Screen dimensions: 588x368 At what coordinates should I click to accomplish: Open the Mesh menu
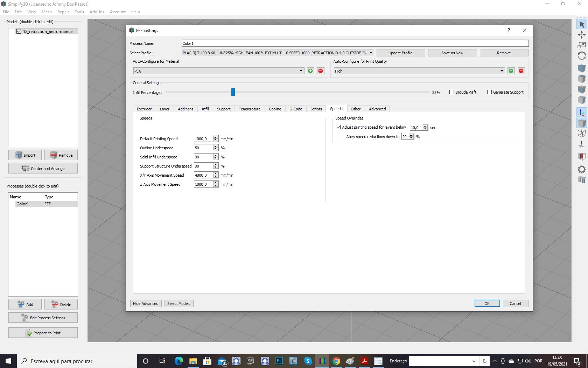click(47, 12)
